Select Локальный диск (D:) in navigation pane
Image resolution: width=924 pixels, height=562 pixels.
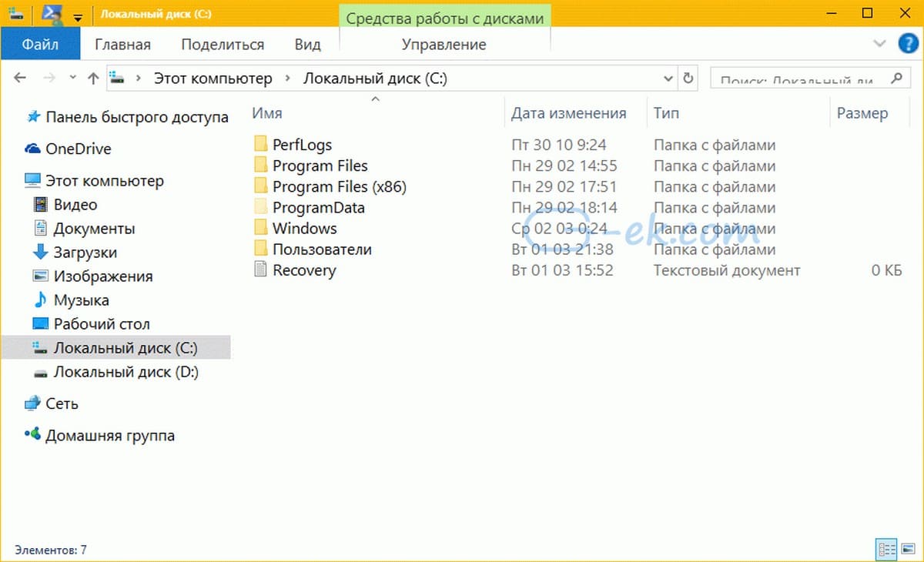pos(126,372)
